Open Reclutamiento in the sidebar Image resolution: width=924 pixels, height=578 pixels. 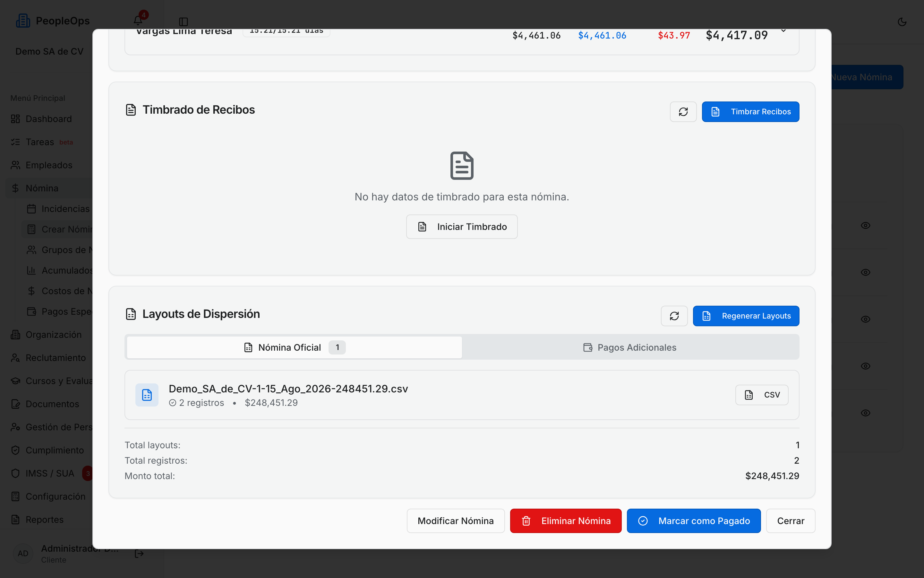click(x=49, y=358)
